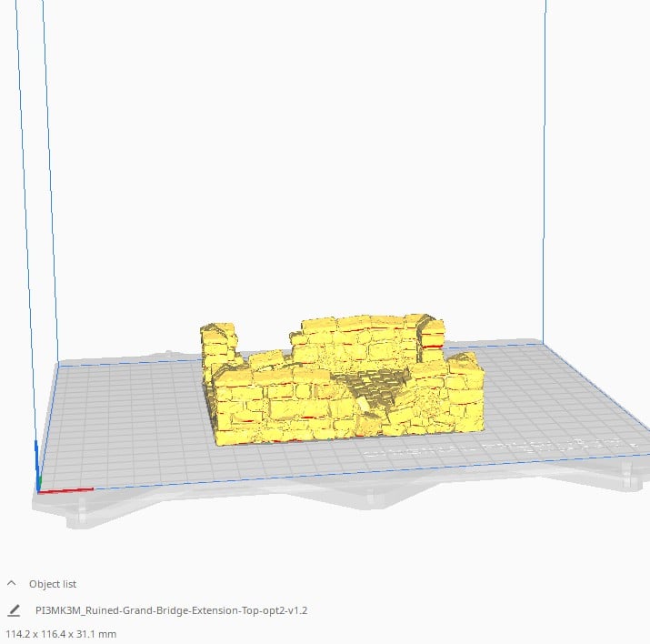Click the red X axis line at origin
This screenshot has width=650, height=644.
pos(68,490)
